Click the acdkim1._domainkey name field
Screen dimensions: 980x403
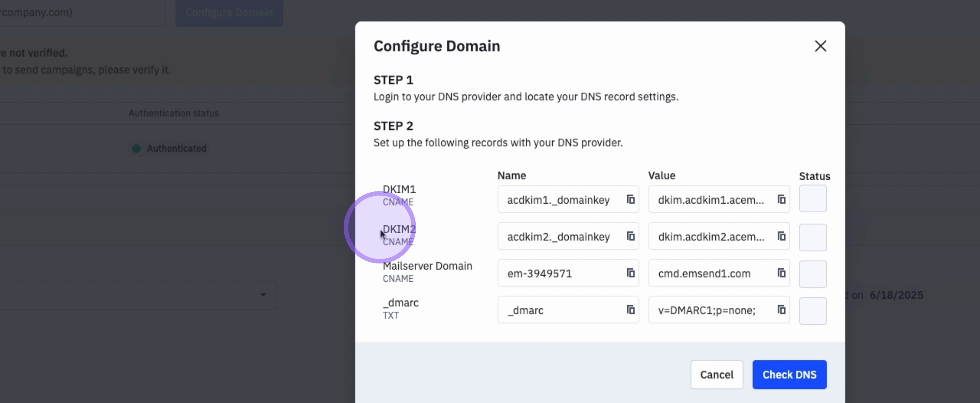[x=559, y=200]
